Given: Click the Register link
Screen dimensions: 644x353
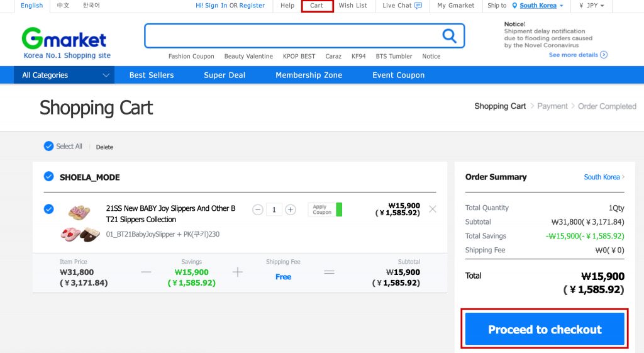Looking at the screenshot, I should pyautogui.click(x=252, y=5).
